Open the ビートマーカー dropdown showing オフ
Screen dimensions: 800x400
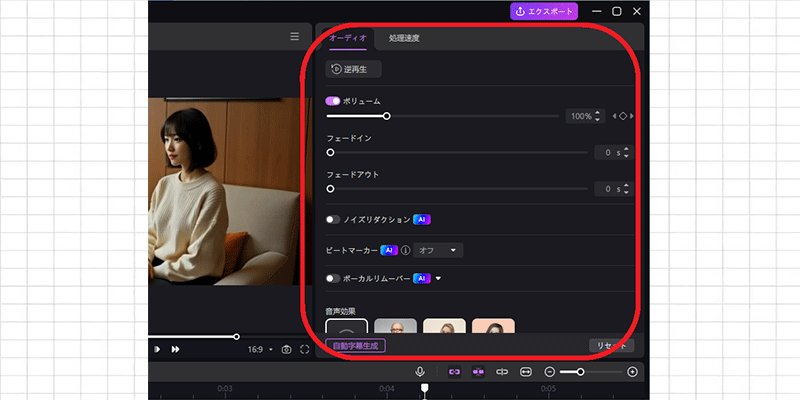tap(438, 251)
